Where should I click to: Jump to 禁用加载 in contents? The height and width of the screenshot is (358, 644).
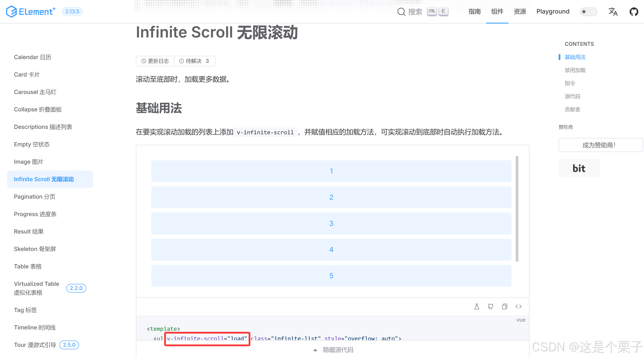pos(575,70)
